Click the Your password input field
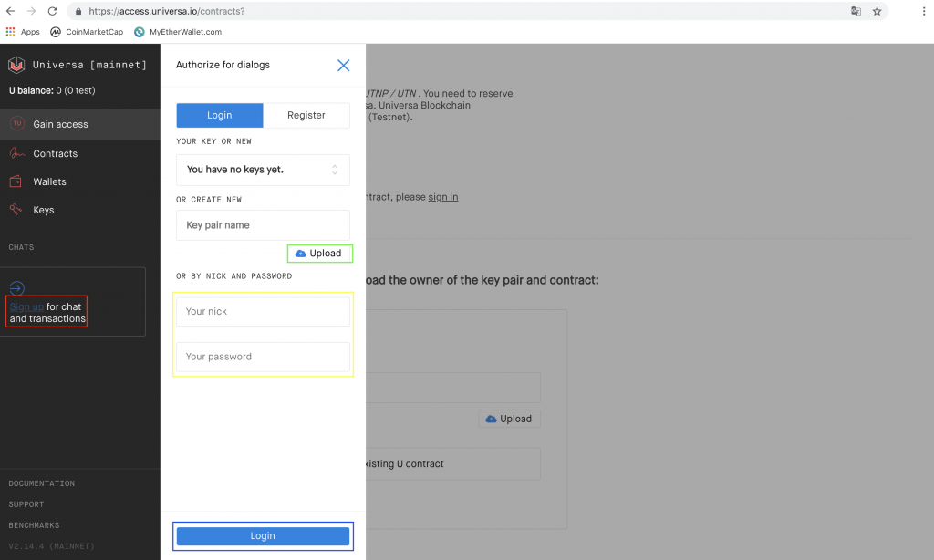This screenshot has height=560, width=934. point(263,357)
